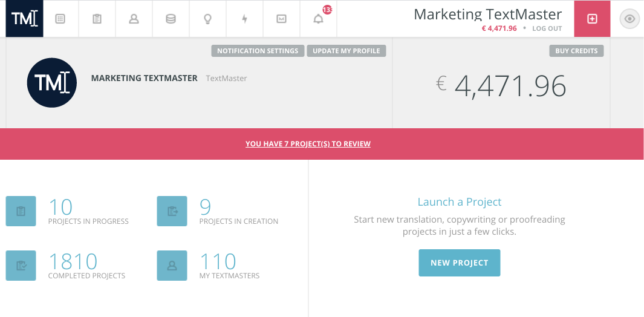Click the € 4,471.96 balance in header

[499, 29]
